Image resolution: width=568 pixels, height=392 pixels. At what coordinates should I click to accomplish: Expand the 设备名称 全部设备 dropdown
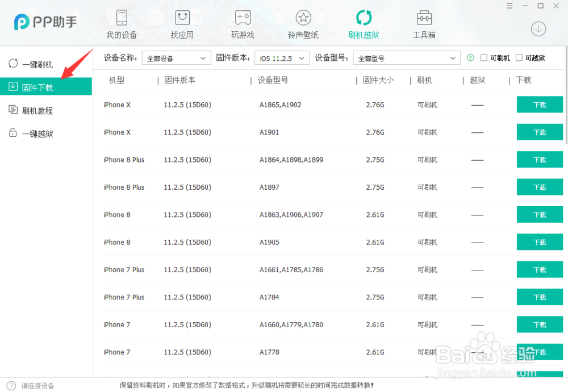tap(177, 58)
